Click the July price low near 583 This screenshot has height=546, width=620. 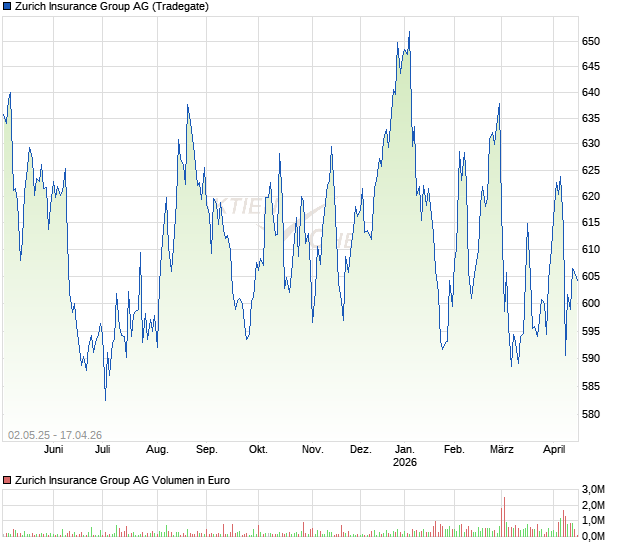pos(106,399)
